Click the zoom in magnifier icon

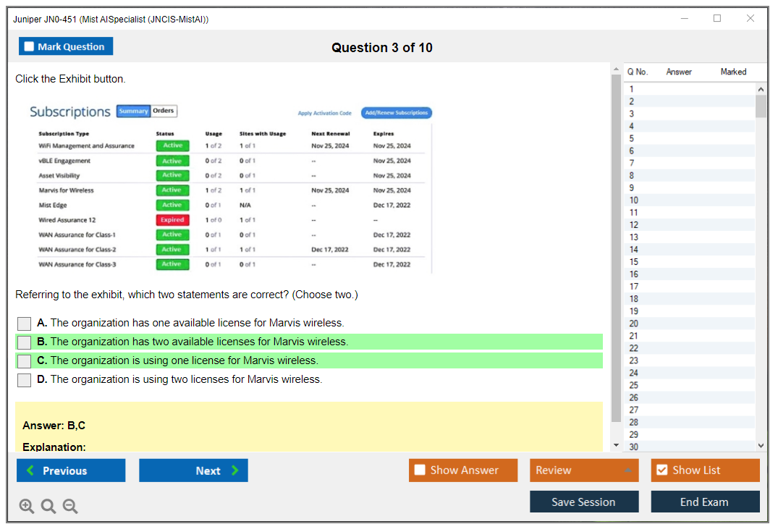point(27,507)
